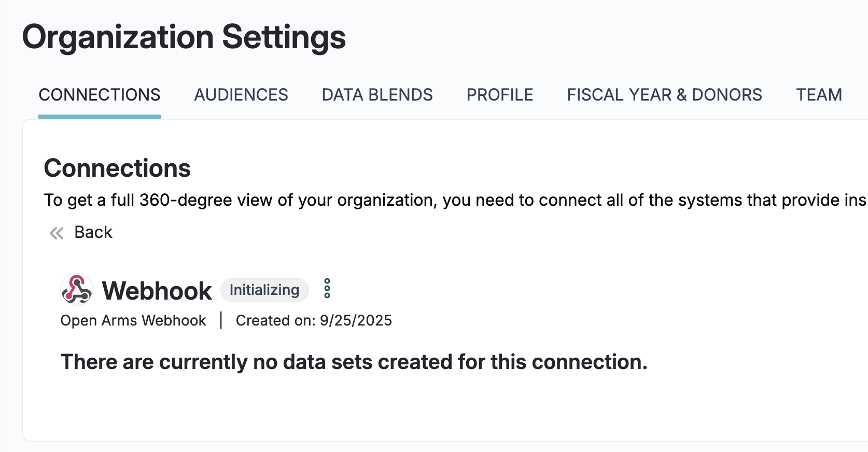The image size is (868, 452).
Task: Click the Open Arms Webhook name
Action: click(x=133, y=320)
